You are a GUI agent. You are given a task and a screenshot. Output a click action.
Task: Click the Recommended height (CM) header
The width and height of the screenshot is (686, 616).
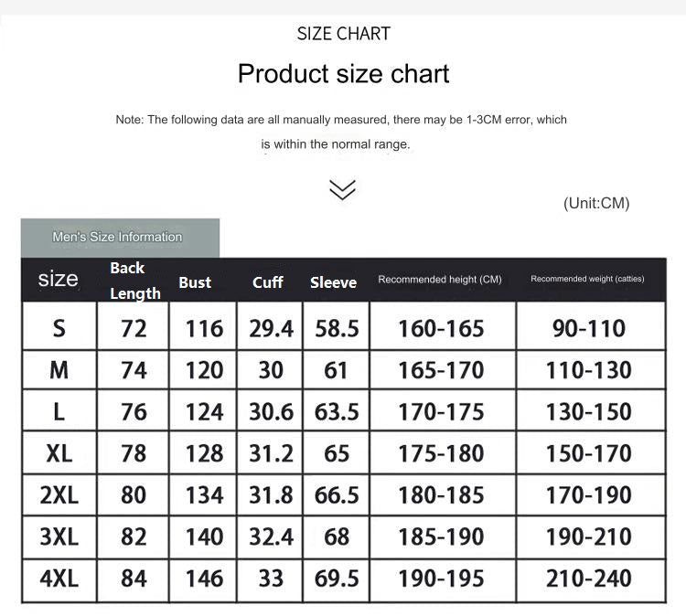pos(439,279)
